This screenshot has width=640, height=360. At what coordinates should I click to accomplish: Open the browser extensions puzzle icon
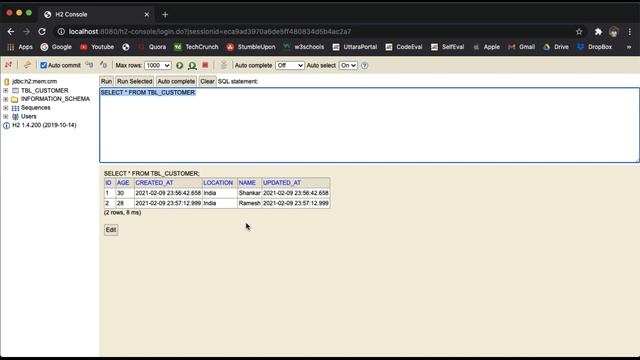pyautogui.click(x=598, y=31)
